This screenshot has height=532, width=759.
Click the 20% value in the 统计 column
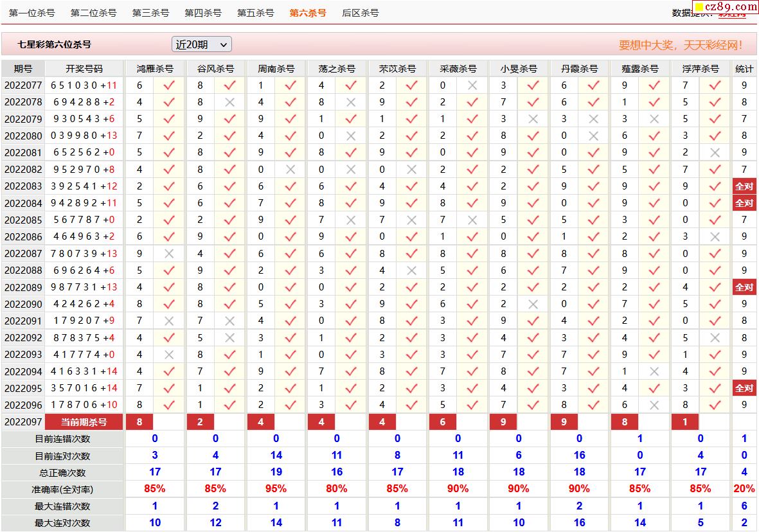point(744,489)
